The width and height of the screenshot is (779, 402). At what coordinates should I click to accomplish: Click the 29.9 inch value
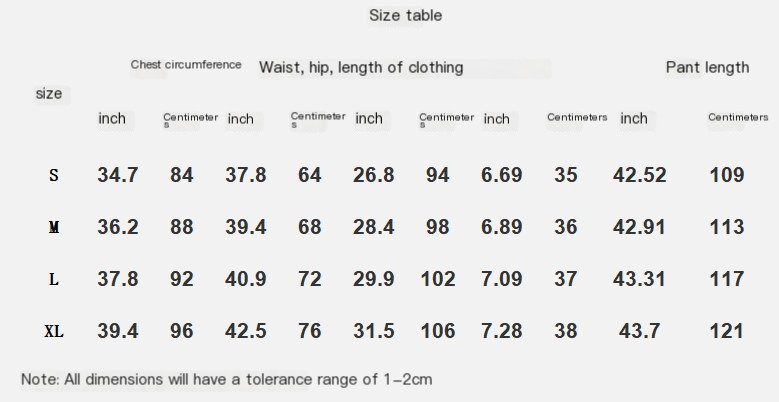tap(374, 279)
